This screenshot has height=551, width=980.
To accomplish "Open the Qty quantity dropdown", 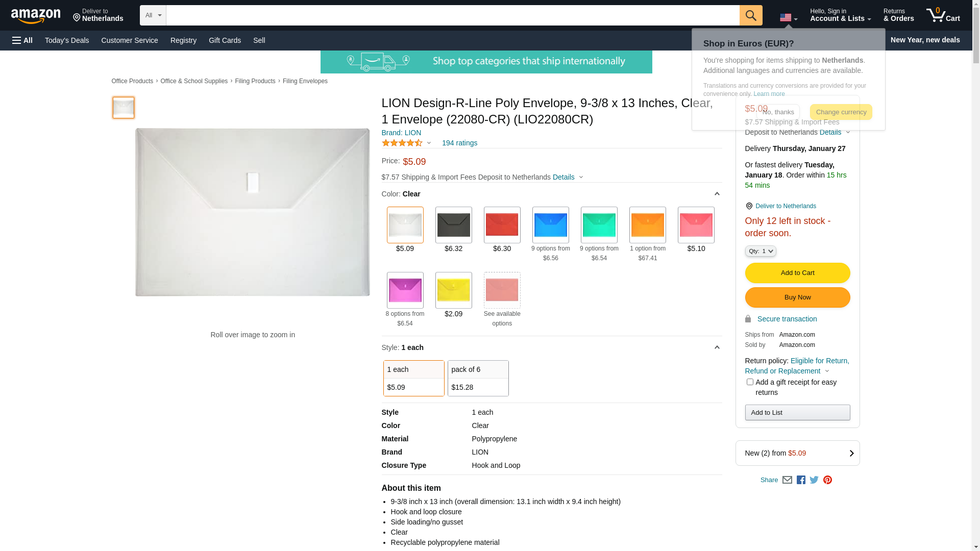I will pyautogui.click(x=761, y=251).
